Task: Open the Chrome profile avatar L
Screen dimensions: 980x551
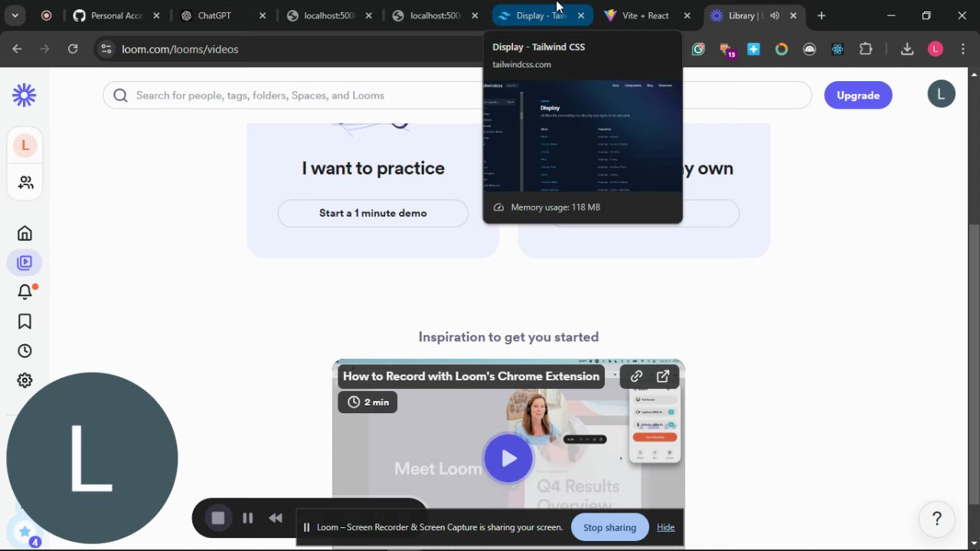Action: click(x=935, y=49)
